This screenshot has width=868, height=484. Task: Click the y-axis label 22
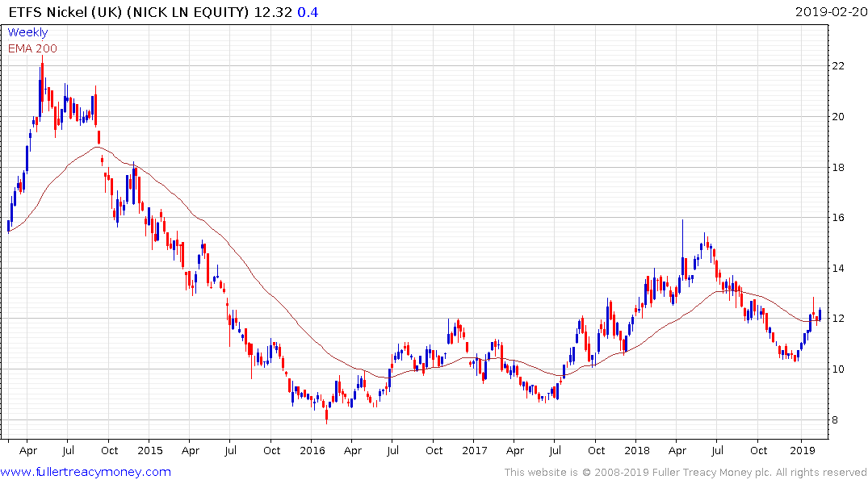[838, 66]
